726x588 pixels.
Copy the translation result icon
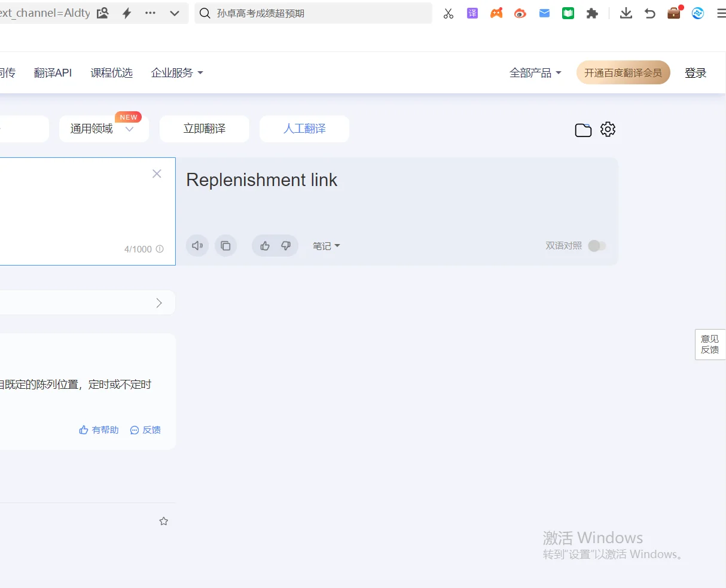tap(225, 246)
